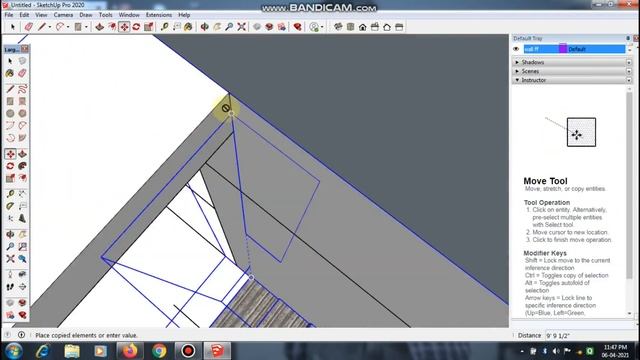Open Extension Warehouse ruby icon in top toolbar
The height and width of the screenshot is (360, 640).
(x=298, y=27)
